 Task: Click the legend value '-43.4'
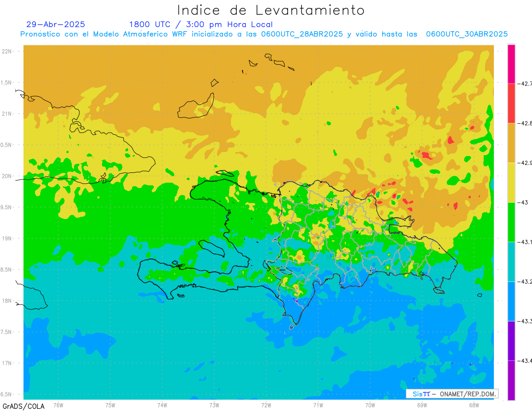point(525,361)
